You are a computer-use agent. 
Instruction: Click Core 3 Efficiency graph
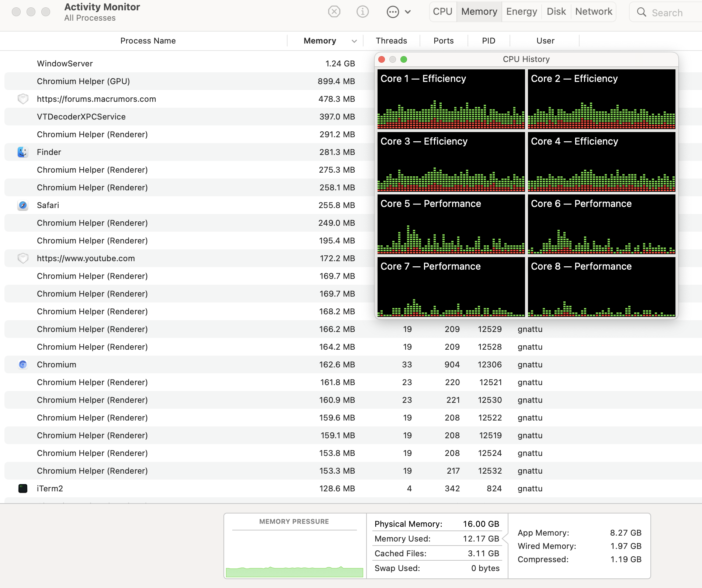click(451, 162)
